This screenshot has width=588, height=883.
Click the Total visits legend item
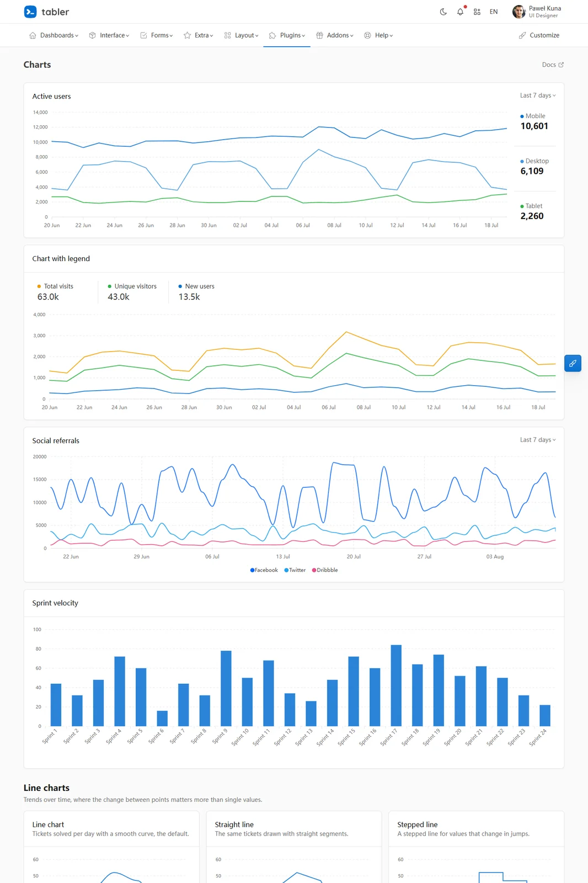pyautogui.click(x=55, y=286)
